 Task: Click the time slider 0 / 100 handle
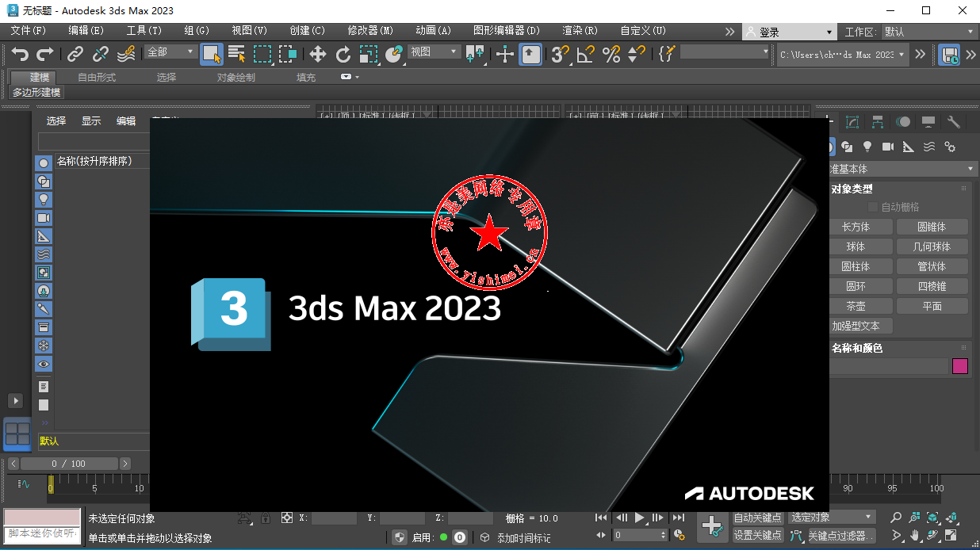pyautogui.click(x=68, y=464)
